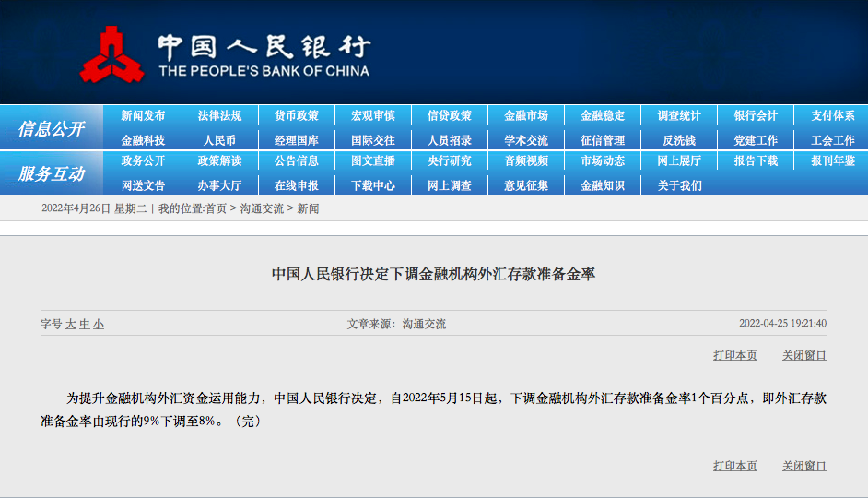This screenshot has height=499, width=868.
Task: Open the 下载中心 page
Action: click(373, 185)
